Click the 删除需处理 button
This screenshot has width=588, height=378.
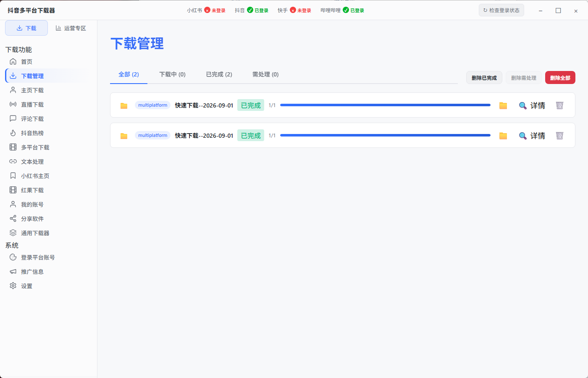click(x=524, y=78)
